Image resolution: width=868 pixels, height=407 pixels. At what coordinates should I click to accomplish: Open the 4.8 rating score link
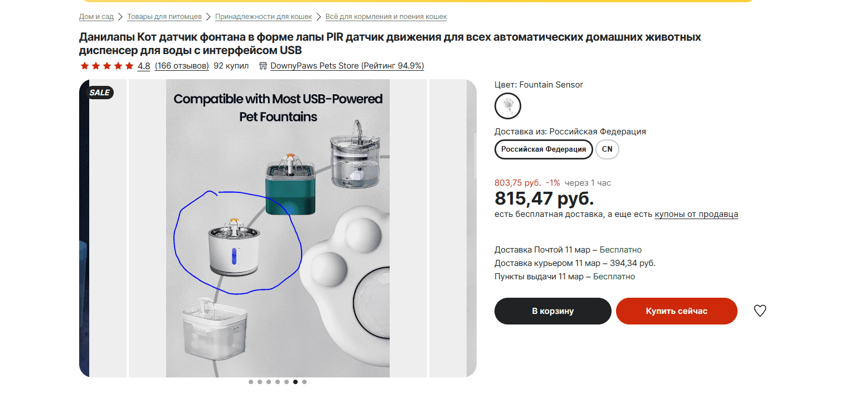click(x=144, y=66)
